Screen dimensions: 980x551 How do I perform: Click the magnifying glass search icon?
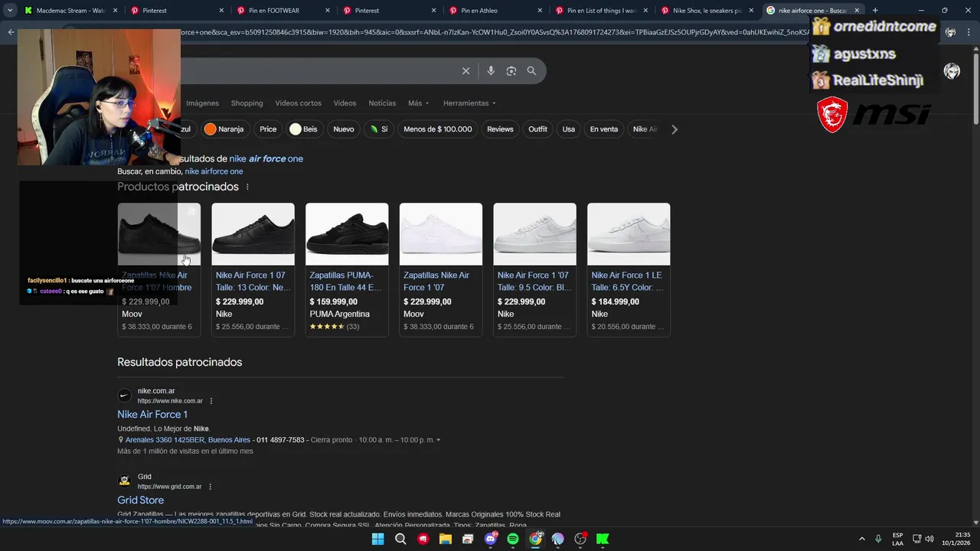click(531, 71)
